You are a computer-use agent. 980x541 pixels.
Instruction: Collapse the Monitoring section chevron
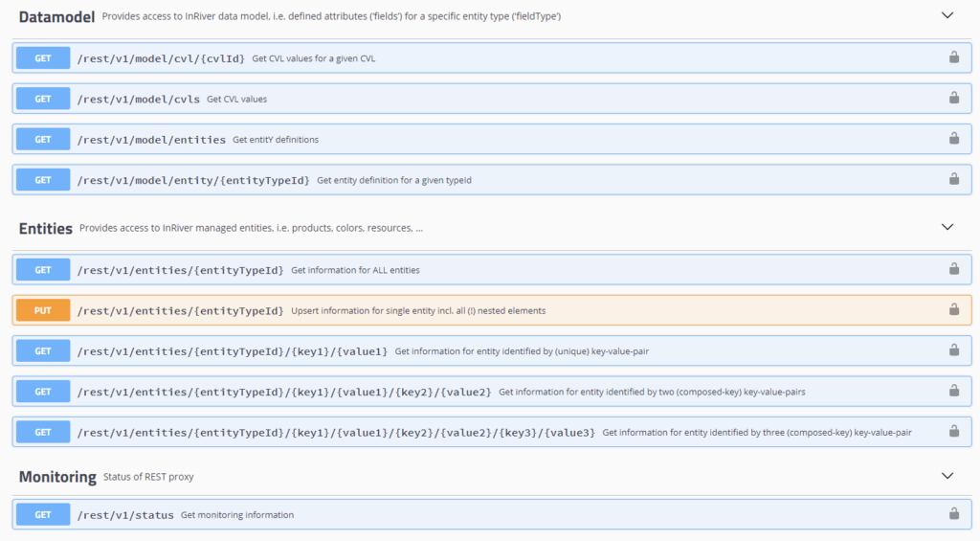coord(947,476)
